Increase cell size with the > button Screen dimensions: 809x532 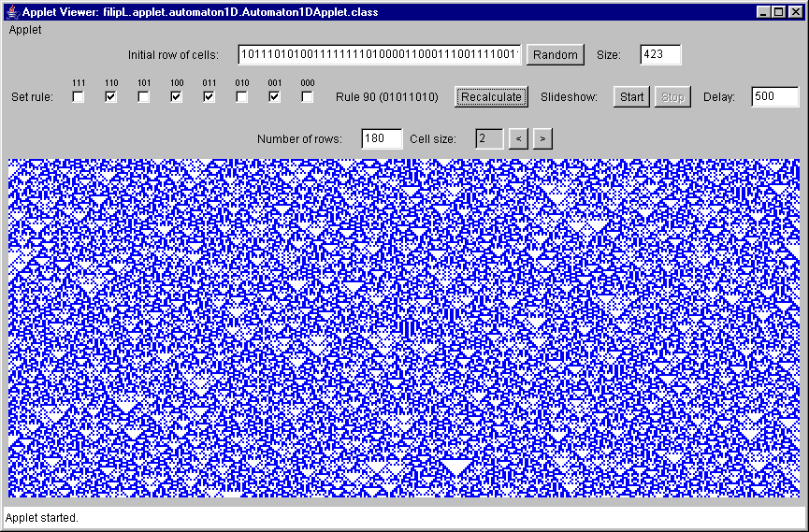(542, 138)
